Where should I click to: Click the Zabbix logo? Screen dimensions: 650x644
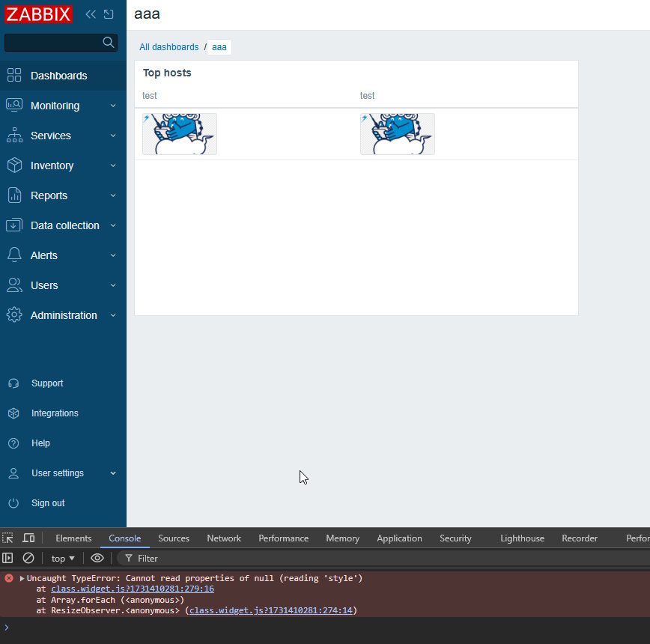pyautogui.click(x=38, y=14)
